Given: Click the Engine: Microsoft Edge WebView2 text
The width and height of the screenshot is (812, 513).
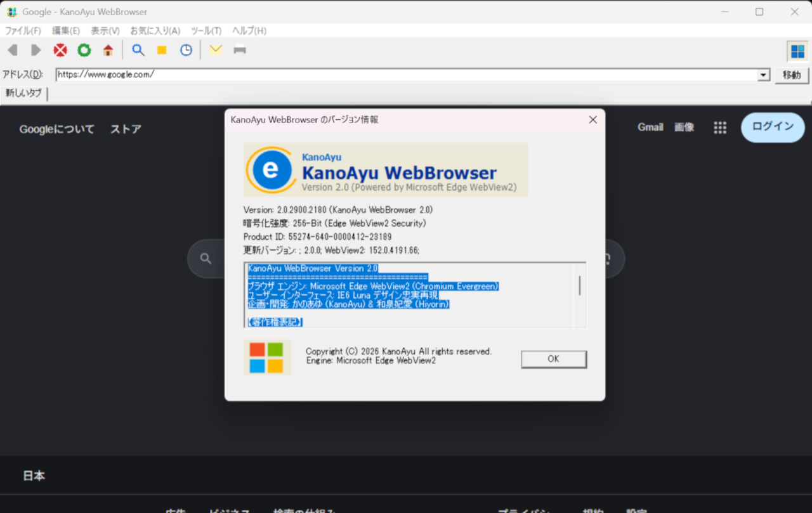Looking at the screenshot, I should point(371,361).
